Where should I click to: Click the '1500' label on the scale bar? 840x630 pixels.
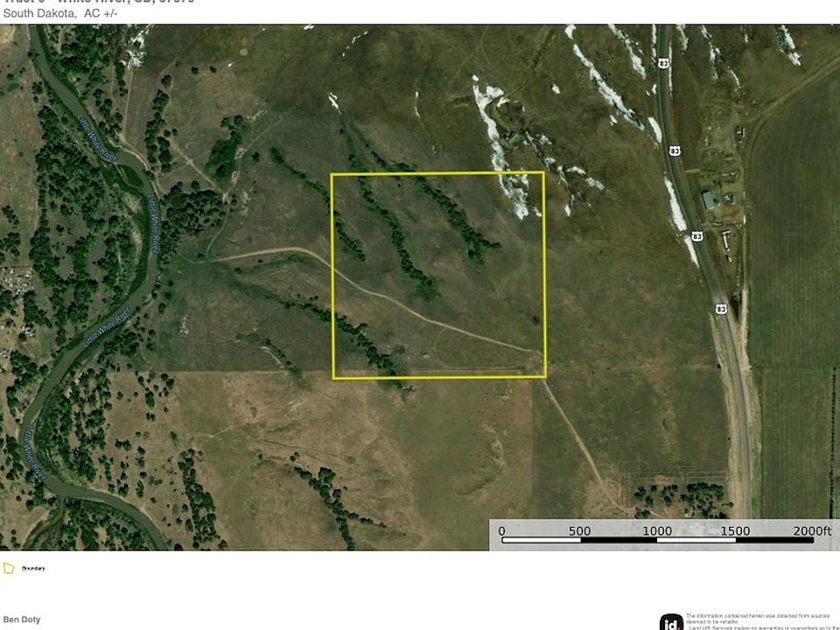click(x=734, y=531)
